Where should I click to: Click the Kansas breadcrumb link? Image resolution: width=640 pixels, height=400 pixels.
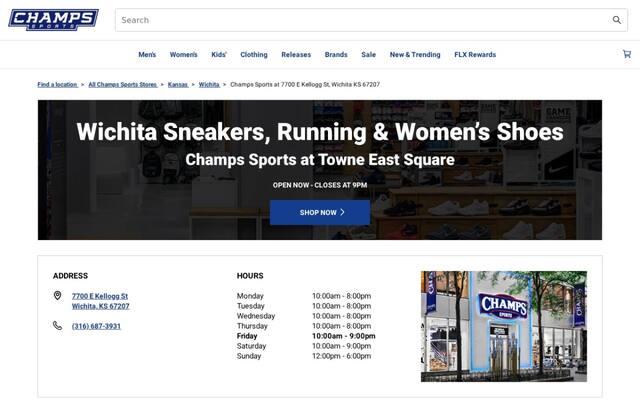pyautogui.click(x=178, y=84)
